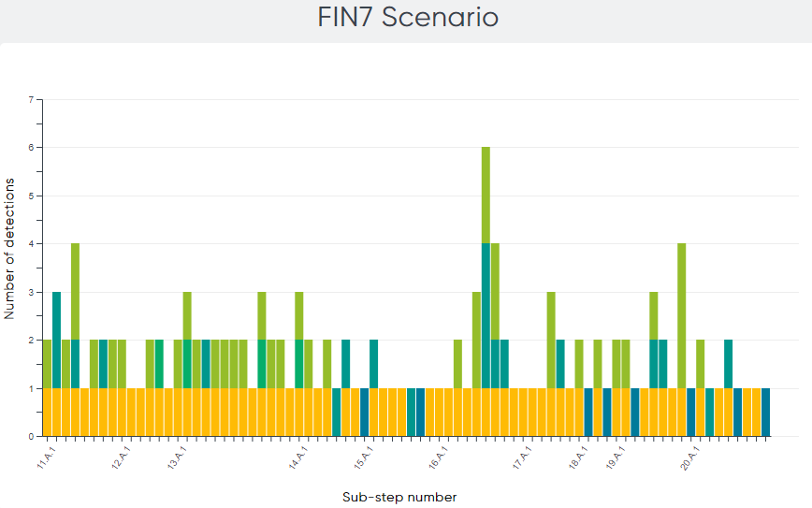Click the "FIN7 Scenario" chart title
The image size is (812, 508).
point(406,17)
